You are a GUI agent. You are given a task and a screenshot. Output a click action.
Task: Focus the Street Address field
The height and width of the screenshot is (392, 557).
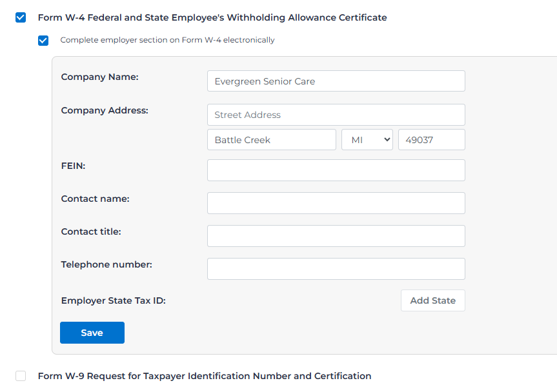[336, 115]
